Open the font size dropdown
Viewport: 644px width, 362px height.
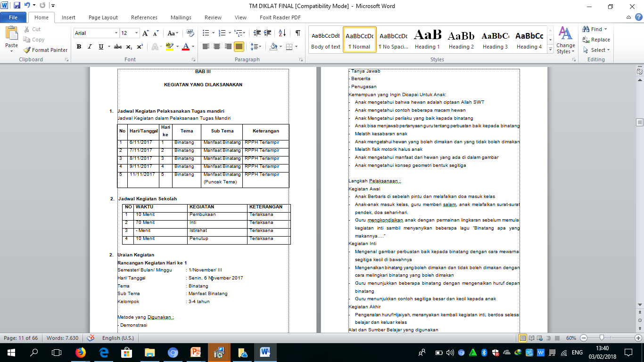(x=137, y=33)
